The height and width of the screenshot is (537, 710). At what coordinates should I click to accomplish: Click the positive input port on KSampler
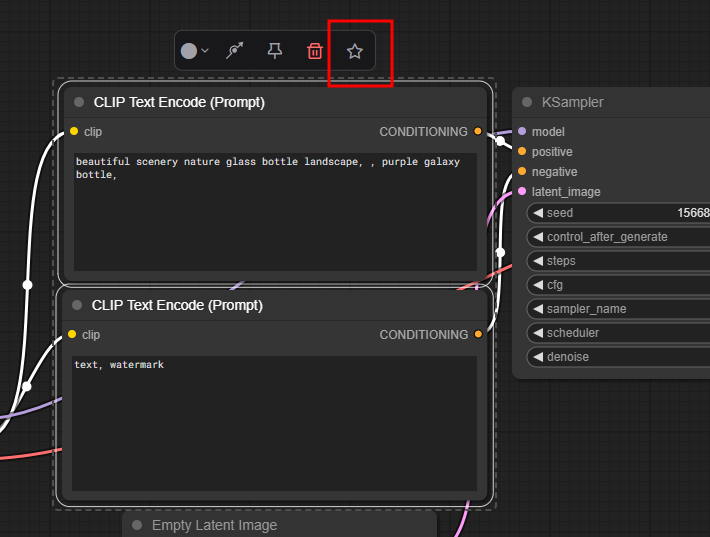(522, 151)
